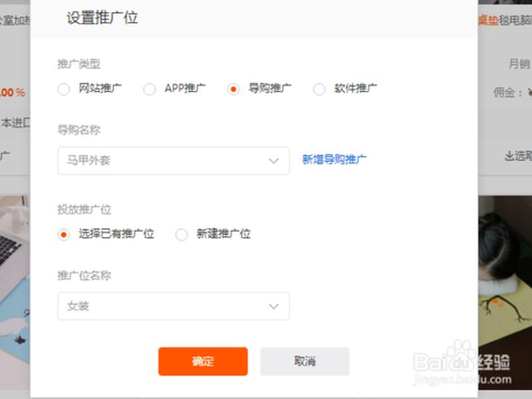The height and width of the screenshot is (399, 532).
Task: Choose 选择已有推广位 option
Action: click(64, 235)
